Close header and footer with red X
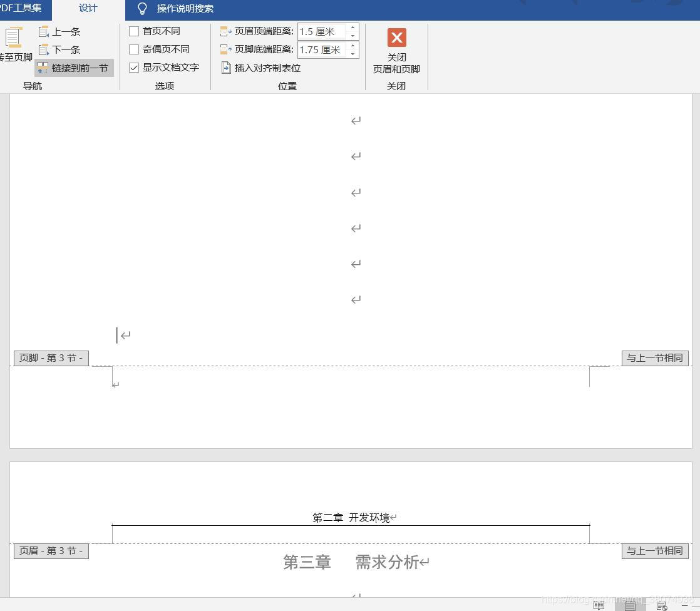700x611 pixels. [x=397, y=38]
